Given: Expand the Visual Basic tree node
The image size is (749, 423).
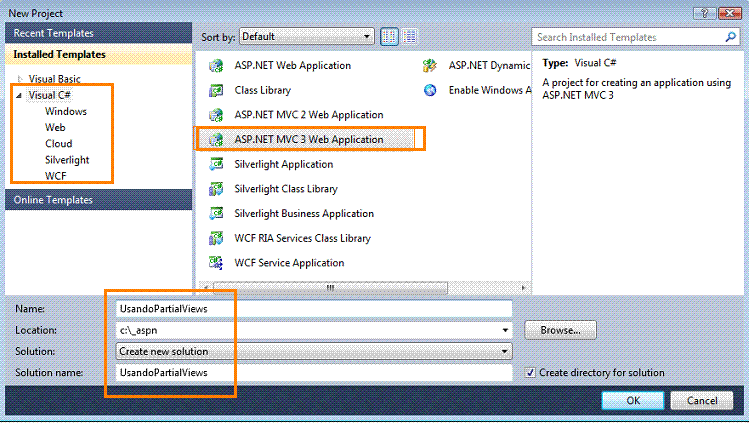Looking at the screenshot, I should click(20, 79).
